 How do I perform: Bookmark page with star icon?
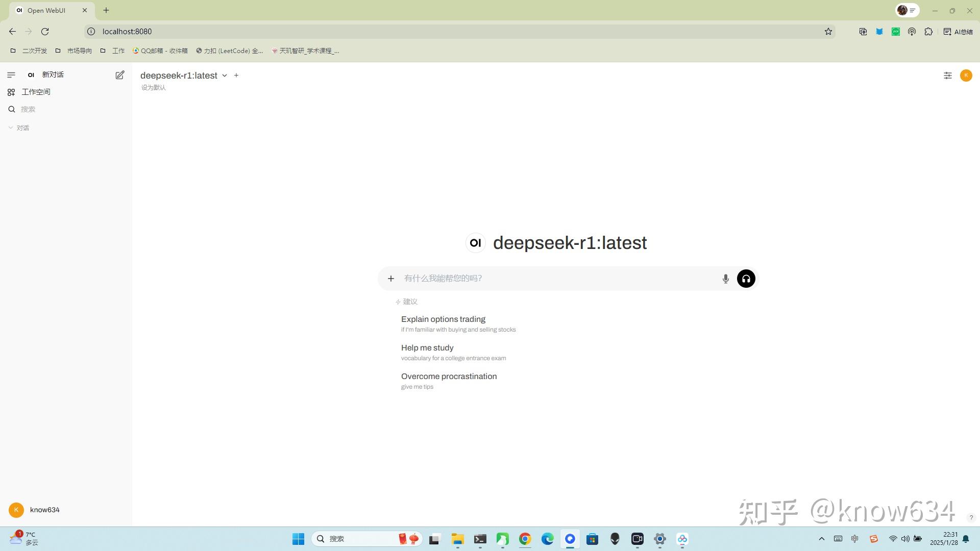(x=828, y=32)
